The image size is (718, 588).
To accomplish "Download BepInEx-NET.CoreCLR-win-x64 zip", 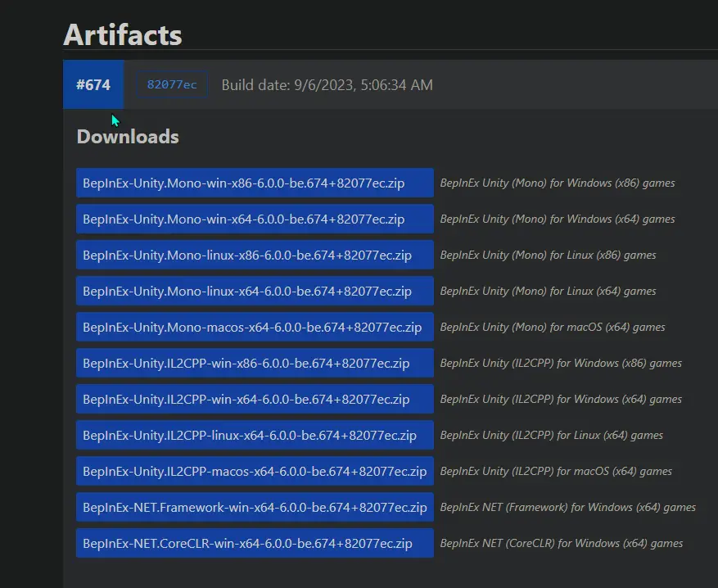I will (255, 543).
